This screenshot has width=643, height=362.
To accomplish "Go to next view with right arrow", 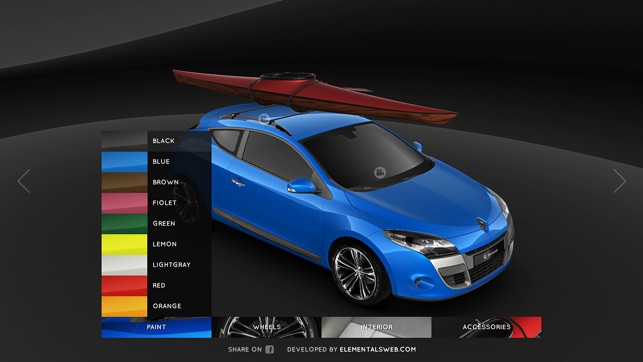I will 620,181.
